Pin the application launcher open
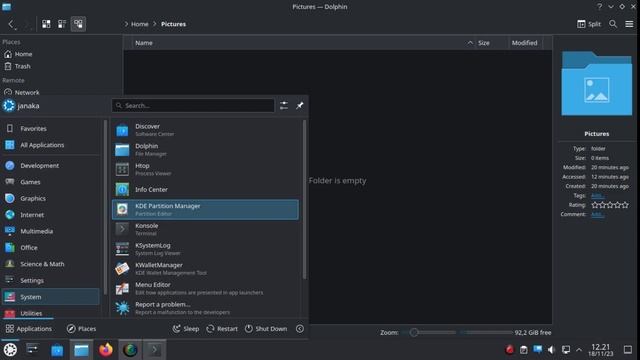Viewport: 640px width, 360px height. [300, 105]
